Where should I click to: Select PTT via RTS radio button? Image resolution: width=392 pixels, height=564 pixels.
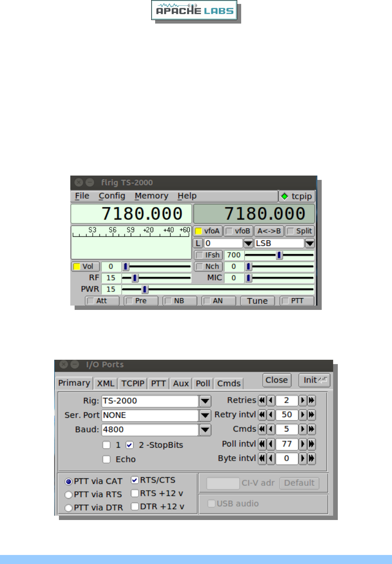point(69,495)
